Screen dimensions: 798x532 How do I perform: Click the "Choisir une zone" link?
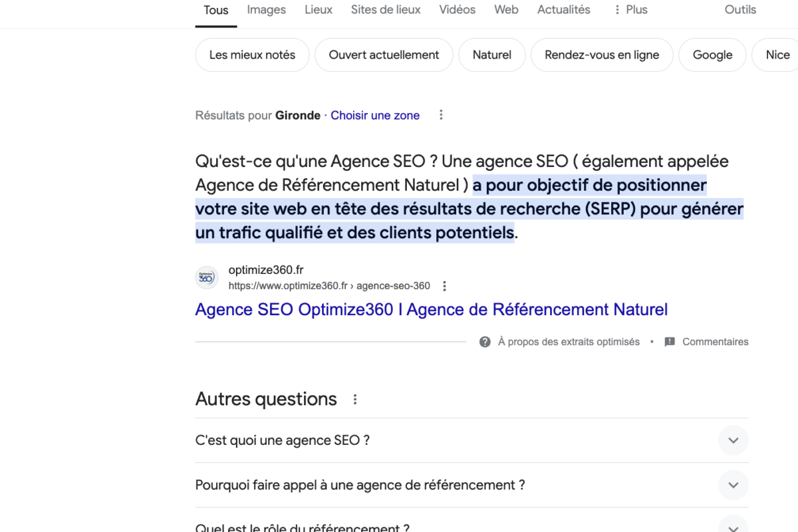point(375,115)
